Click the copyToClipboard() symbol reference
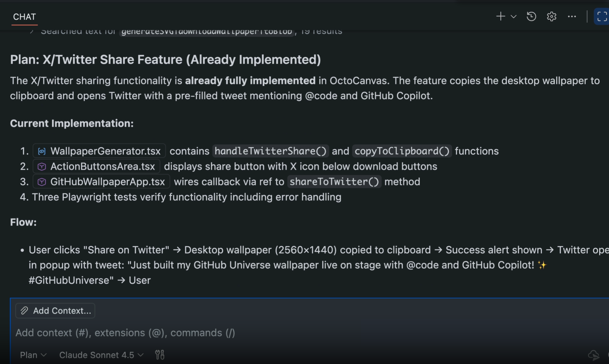This screenshot has width=609, height=364. coord(402,151)
